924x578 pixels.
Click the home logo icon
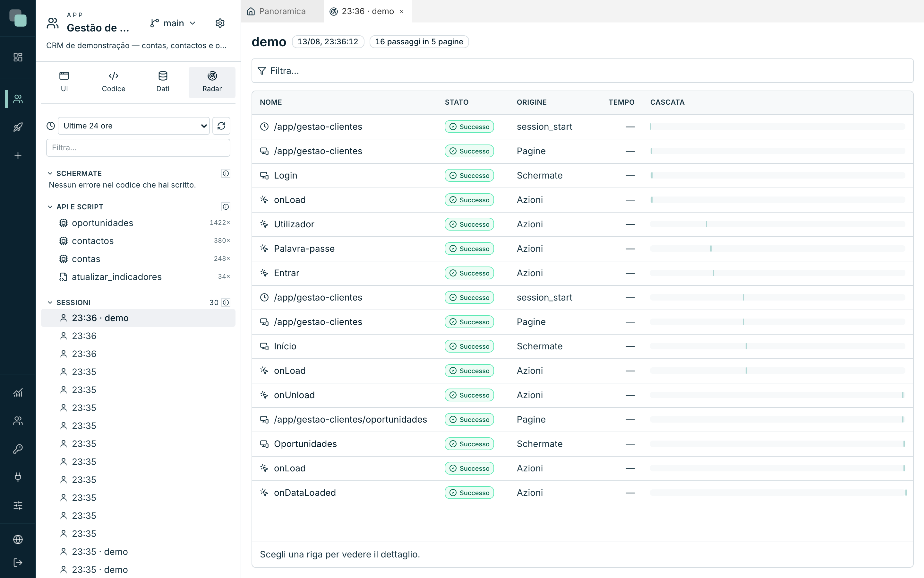click(18, 18)
